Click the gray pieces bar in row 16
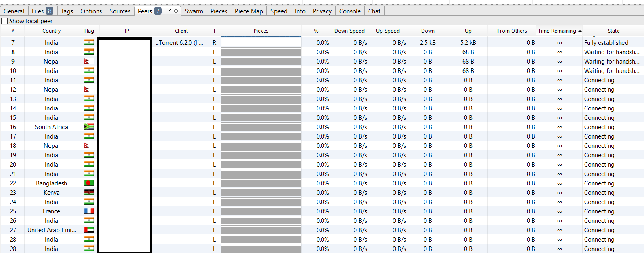644x253 pixels. click(261, 127)
